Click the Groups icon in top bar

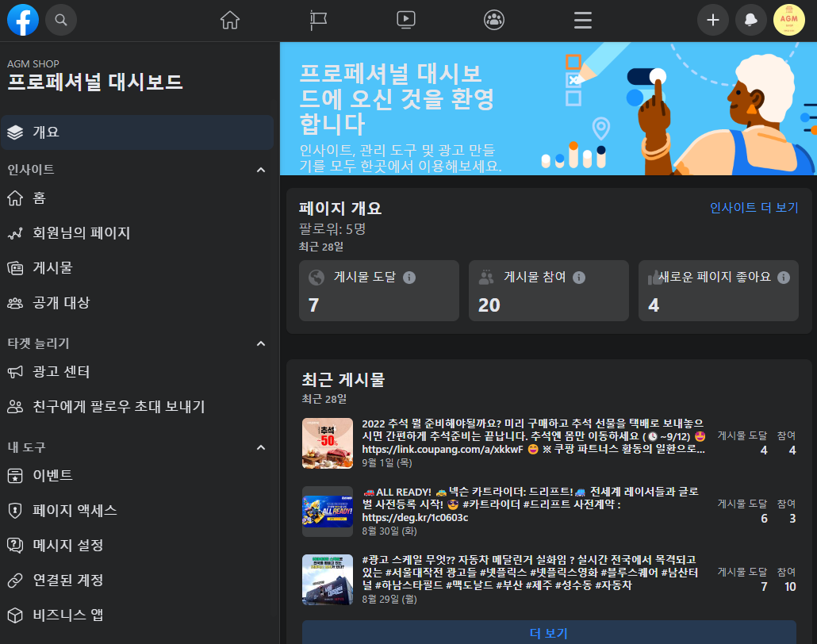point(493,20)
